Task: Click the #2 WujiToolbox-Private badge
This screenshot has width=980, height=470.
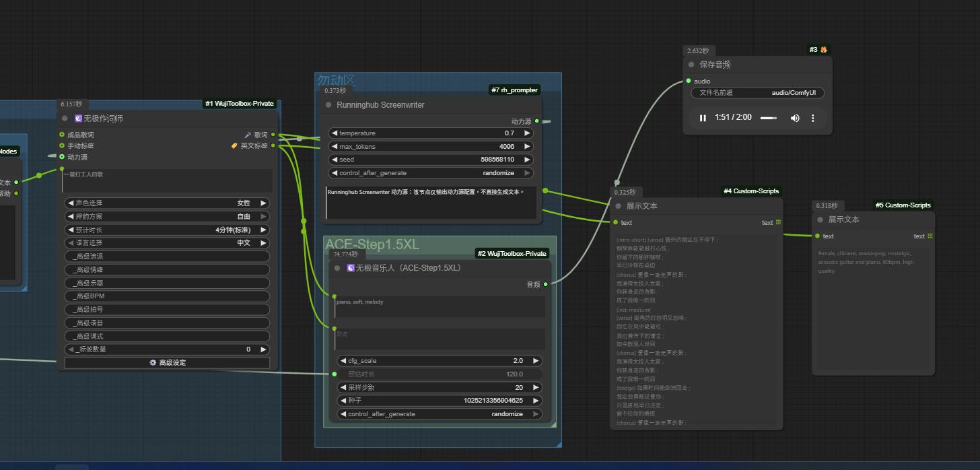Action: [x=512, y=253]
